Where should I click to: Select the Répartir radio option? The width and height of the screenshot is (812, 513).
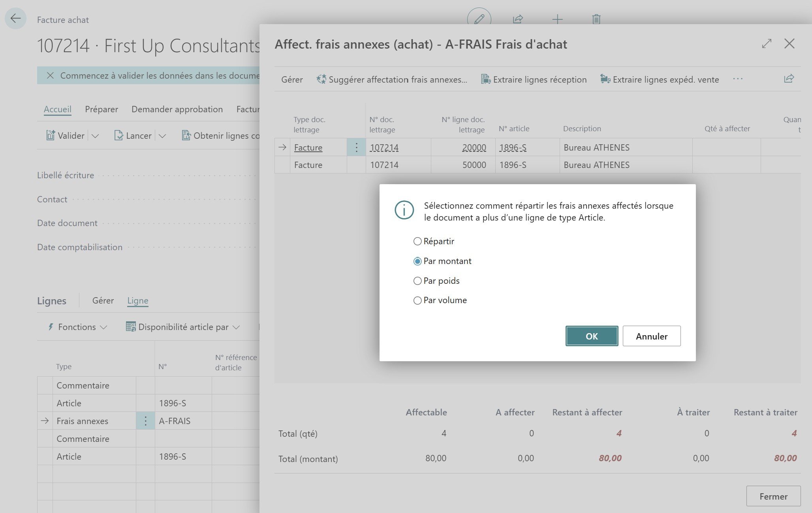tap(417, 241)
